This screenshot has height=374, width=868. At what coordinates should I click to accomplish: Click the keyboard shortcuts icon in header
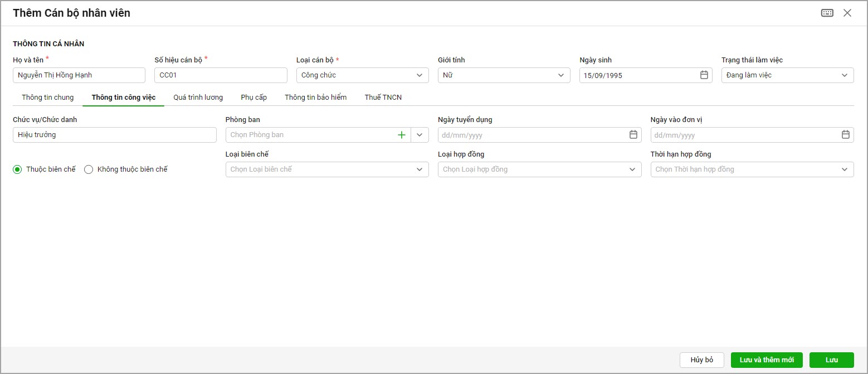tap(827, 13)
